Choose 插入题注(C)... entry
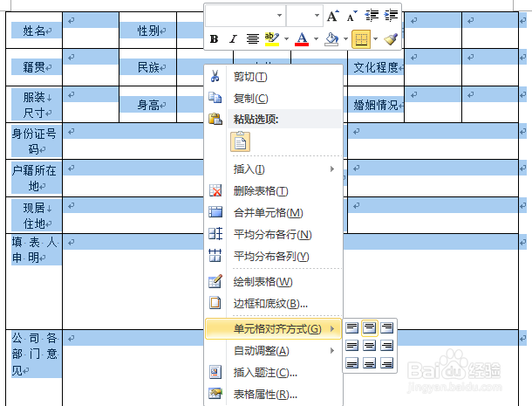Image resolution: width=532 pixels, height=406 pixels. pyautogui.click(x=274, y=373)
